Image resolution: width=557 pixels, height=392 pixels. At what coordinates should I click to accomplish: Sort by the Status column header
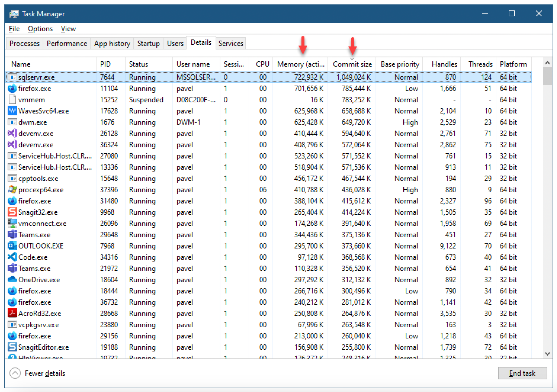[x=149, y=64]
